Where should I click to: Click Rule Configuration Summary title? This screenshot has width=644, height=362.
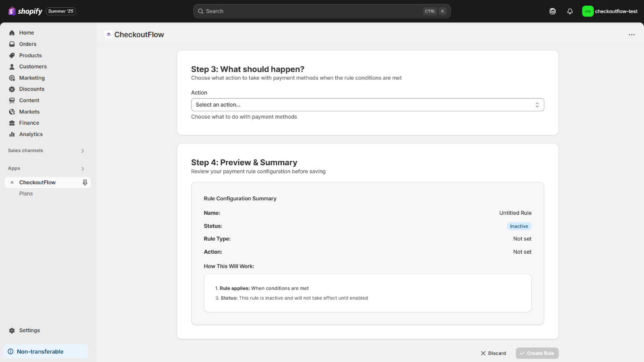(240, 199)
